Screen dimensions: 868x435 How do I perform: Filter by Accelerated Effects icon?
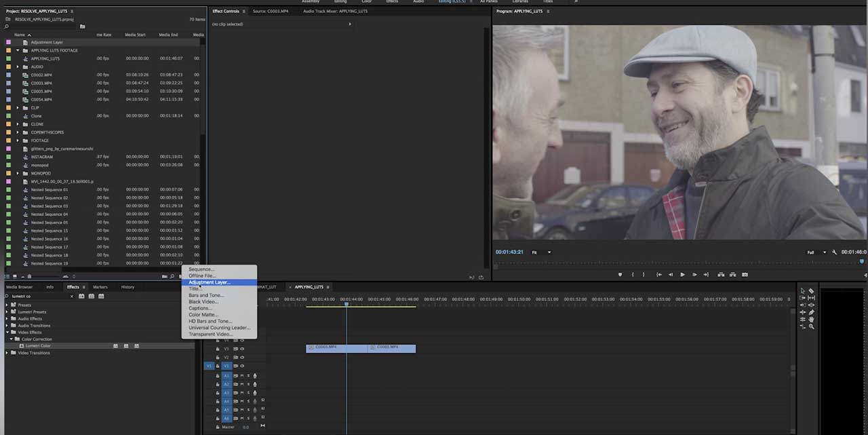click(x=81, y=296)
